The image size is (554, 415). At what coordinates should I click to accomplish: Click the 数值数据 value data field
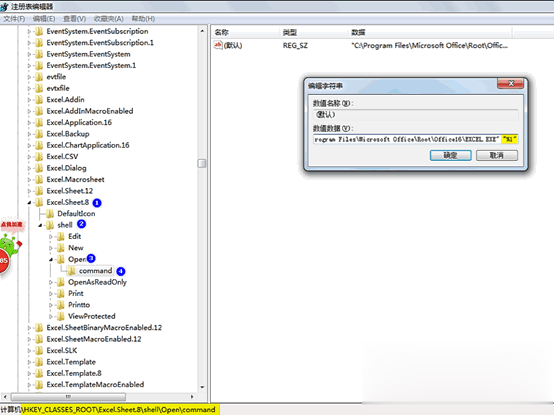416,139
